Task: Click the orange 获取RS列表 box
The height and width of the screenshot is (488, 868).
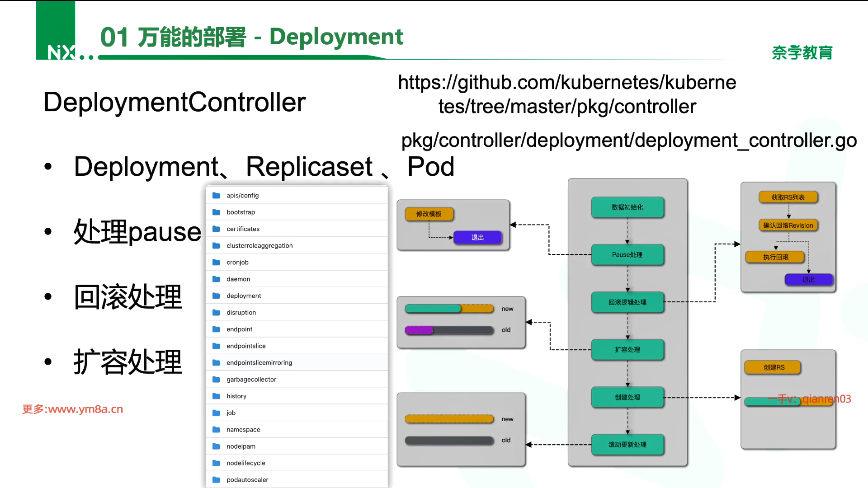Action: (788, 197)
